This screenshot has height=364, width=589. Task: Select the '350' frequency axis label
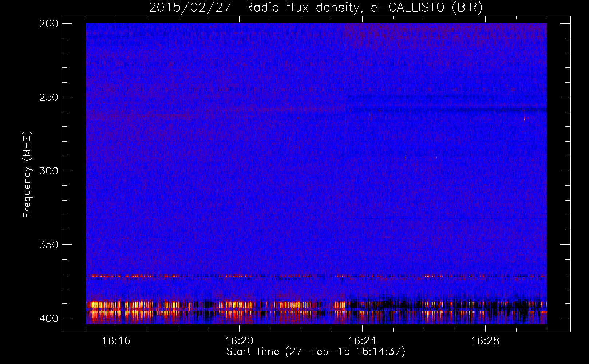pos(49,245)
